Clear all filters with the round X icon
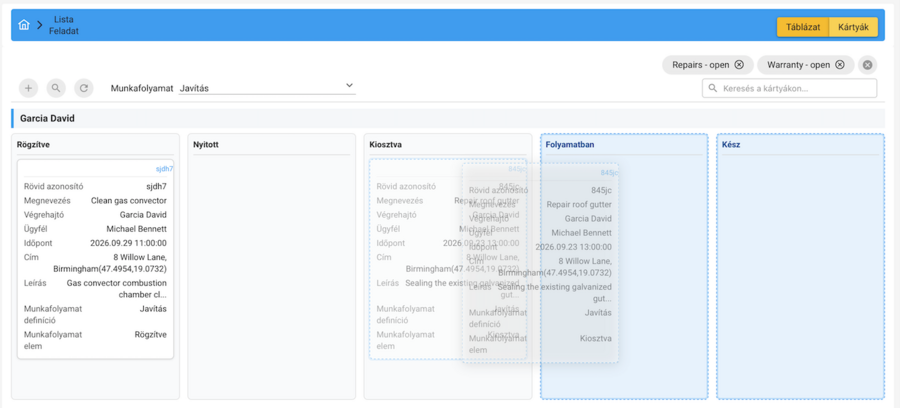900x408 pixels. (867, 65)
